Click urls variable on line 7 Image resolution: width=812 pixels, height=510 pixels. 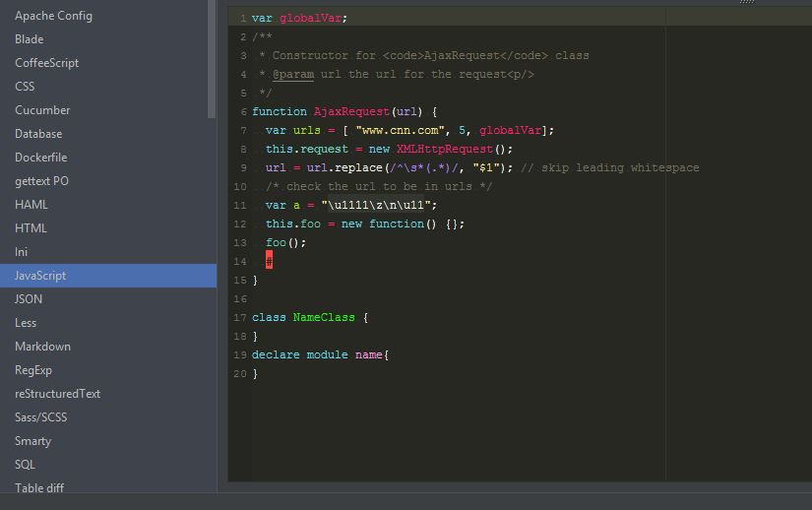pos(306,131)
